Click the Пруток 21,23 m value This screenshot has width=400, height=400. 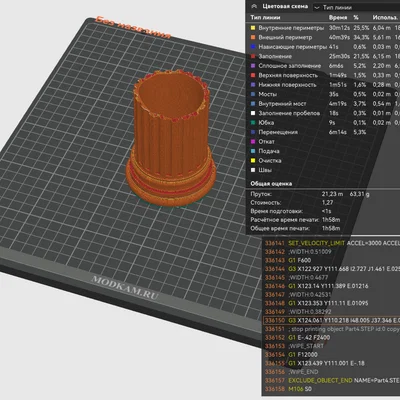point(332,194)
